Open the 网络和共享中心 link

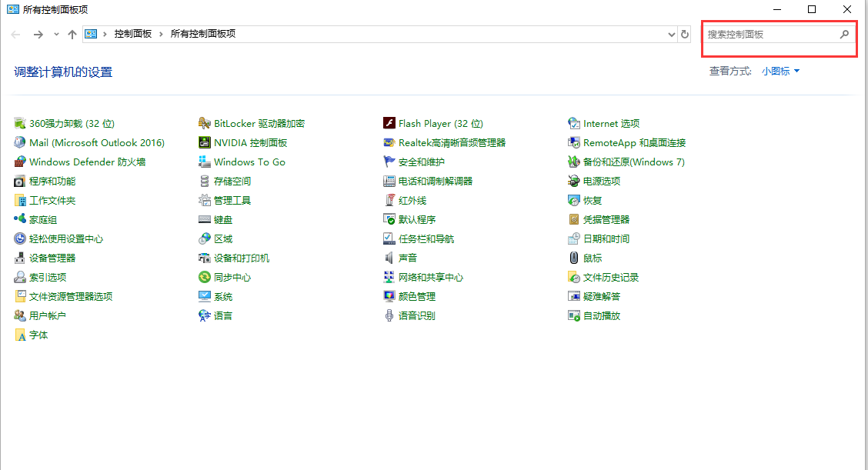[x=431, y=278]
